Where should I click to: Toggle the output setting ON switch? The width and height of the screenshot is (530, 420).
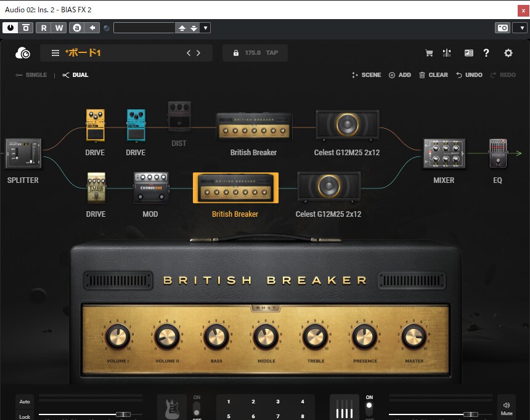(x=369, y=408)
